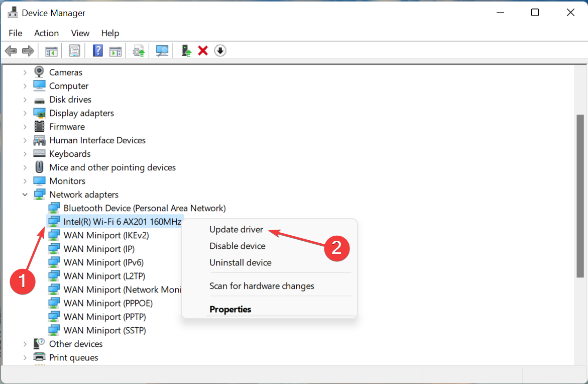The width and height of the screenshot is (588, 384).
Task: Click the Other devices category icon
Action: pyautogui.click(x=39, y=343)
